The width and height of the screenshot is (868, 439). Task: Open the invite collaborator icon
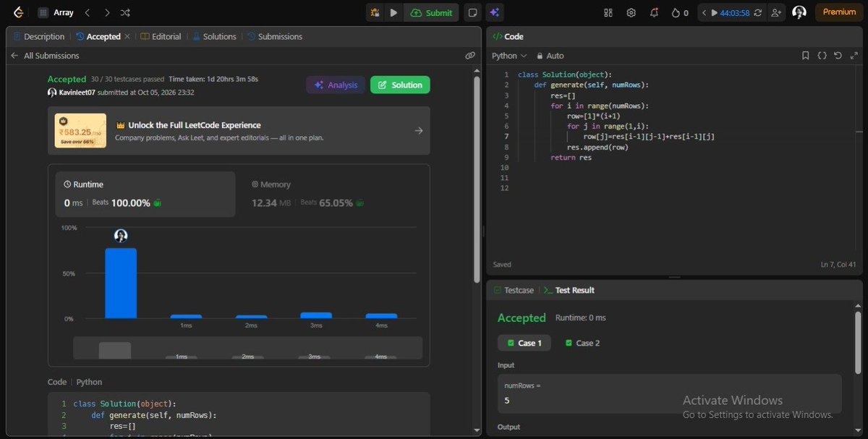776,12
